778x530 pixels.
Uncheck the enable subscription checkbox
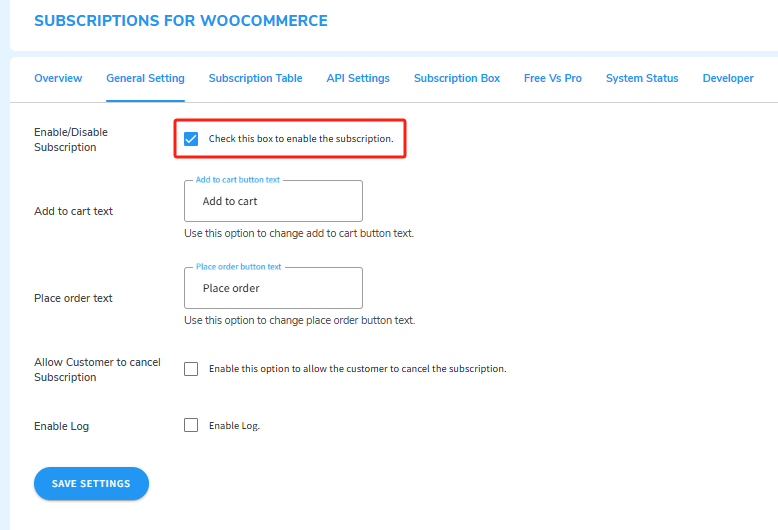191,139
